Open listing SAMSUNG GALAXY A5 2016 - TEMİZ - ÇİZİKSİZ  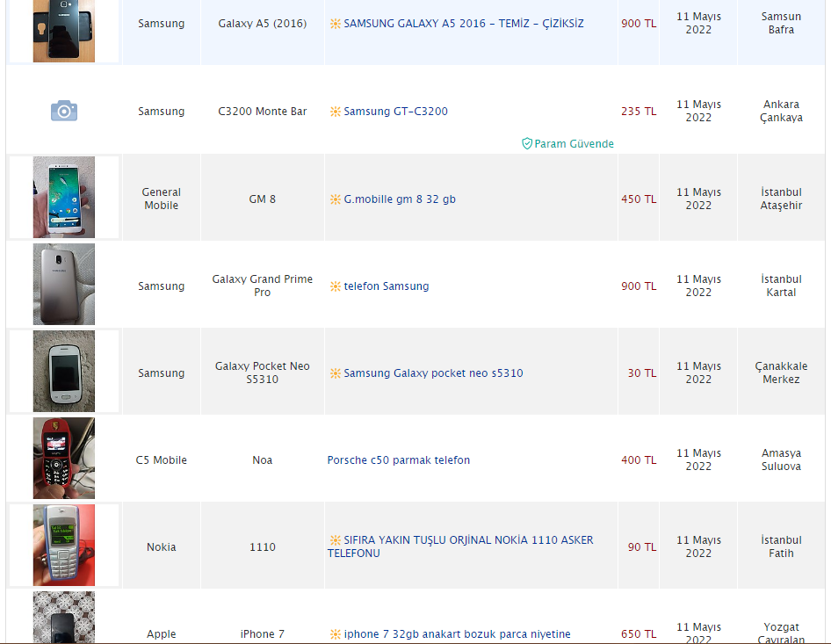[x=464, y=24]
